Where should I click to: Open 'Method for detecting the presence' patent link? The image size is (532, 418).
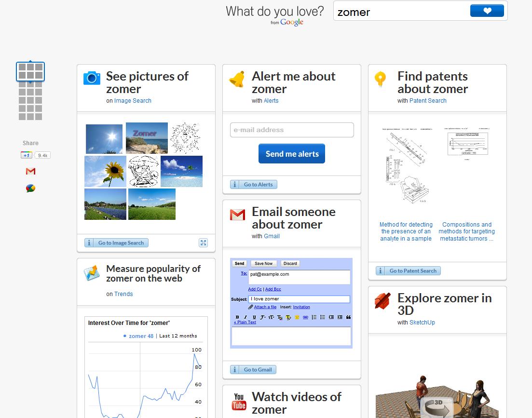[406, 231]
